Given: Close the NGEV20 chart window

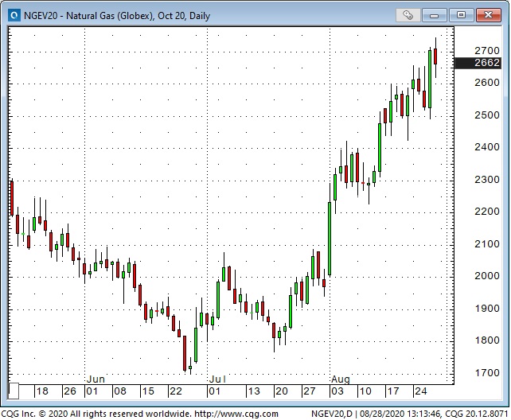Looking at the screenshot, I should point(488,15).
